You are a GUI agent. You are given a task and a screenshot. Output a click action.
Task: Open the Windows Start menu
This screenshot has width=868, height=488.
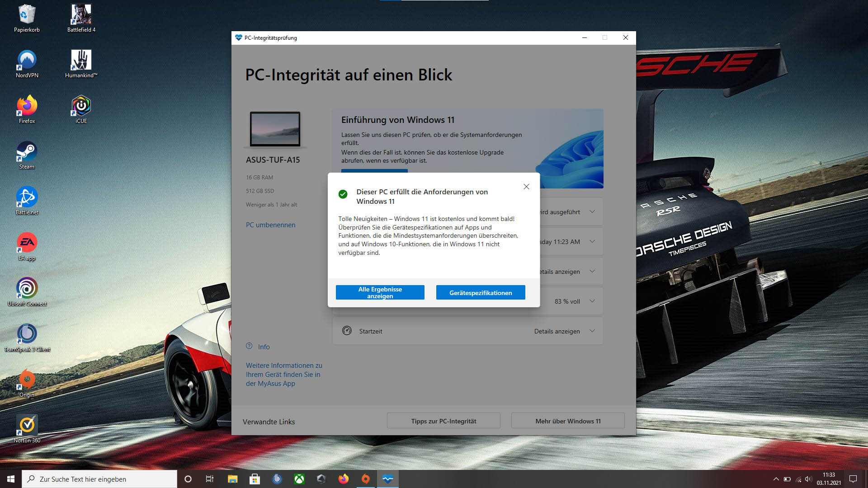11,479
